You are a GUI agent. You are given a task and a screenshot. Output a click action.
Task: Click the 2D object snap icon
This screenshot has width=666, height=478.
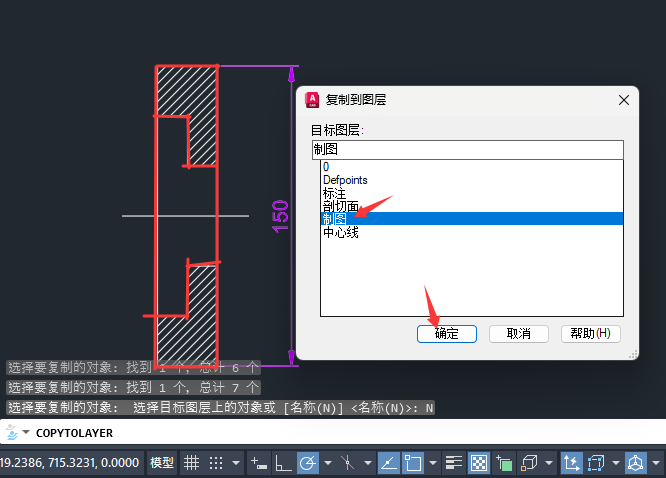[x=412, y=463]
